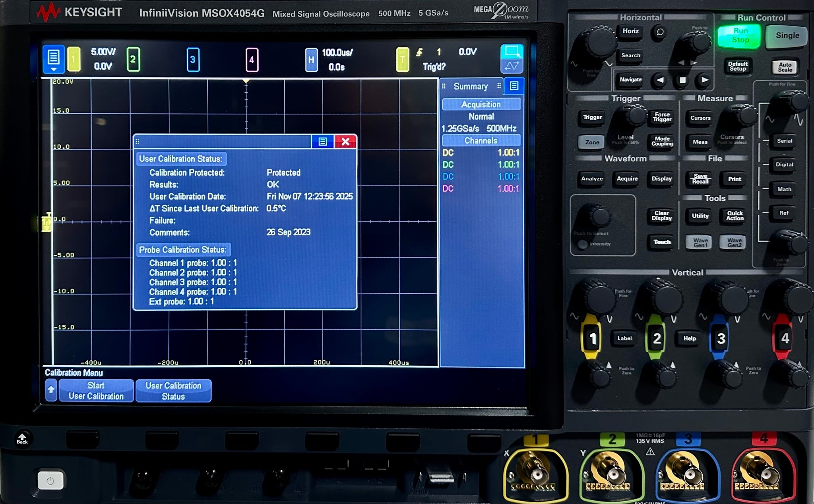Click the Search key
The width and height of the screenshot is (814, 504).
click(631, 56)
